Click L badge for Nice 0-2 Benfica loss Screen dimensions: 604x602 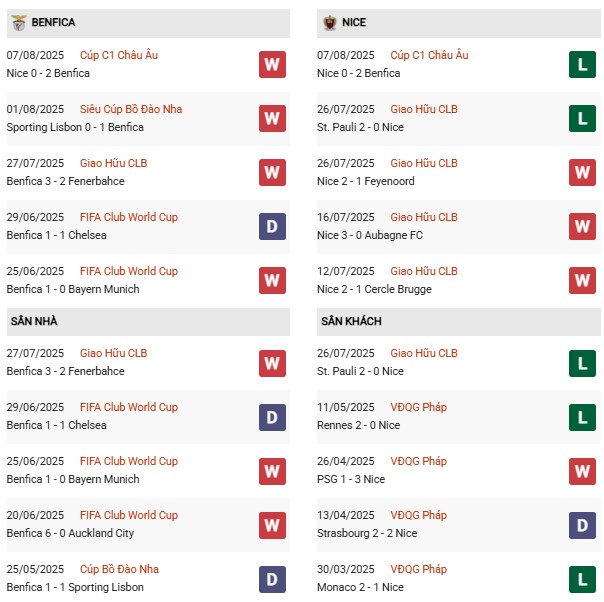coord(582,64)
